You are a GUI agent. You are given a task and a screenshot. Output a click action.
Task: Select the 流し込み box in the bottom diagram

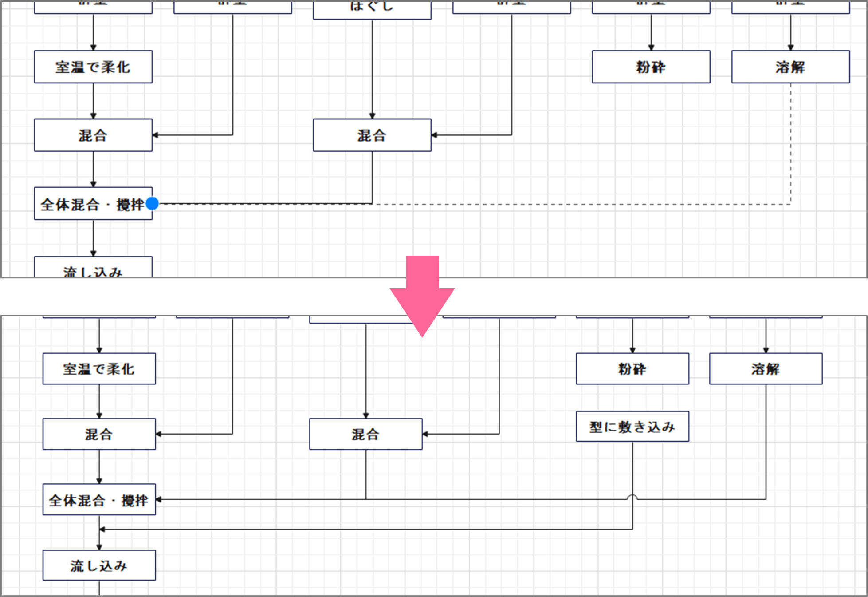[x=99, y=565]
